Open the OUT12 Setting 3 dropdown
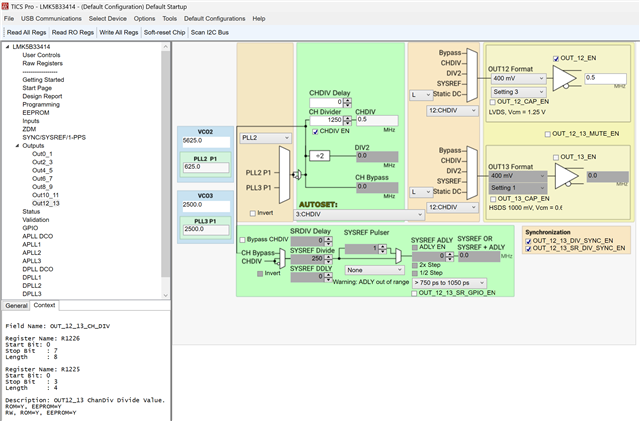640x421 pixels. (518, 92)
